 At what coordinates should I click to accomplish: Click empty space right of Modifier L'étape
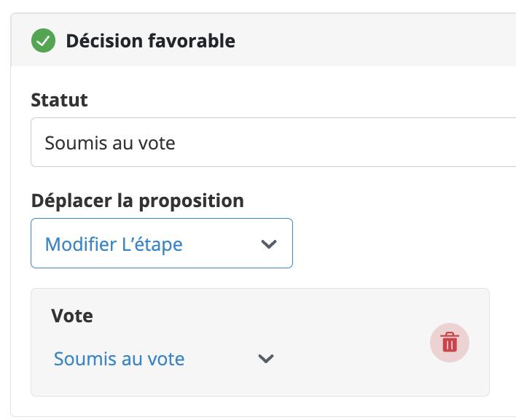[x=395, y=244]
